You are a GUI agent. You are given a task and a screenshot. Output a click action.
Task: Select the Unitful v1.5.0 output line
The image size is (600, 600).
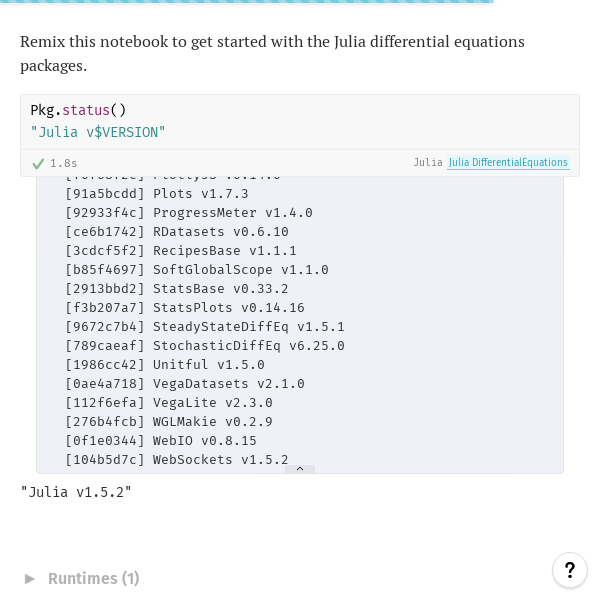click(165, 365)
